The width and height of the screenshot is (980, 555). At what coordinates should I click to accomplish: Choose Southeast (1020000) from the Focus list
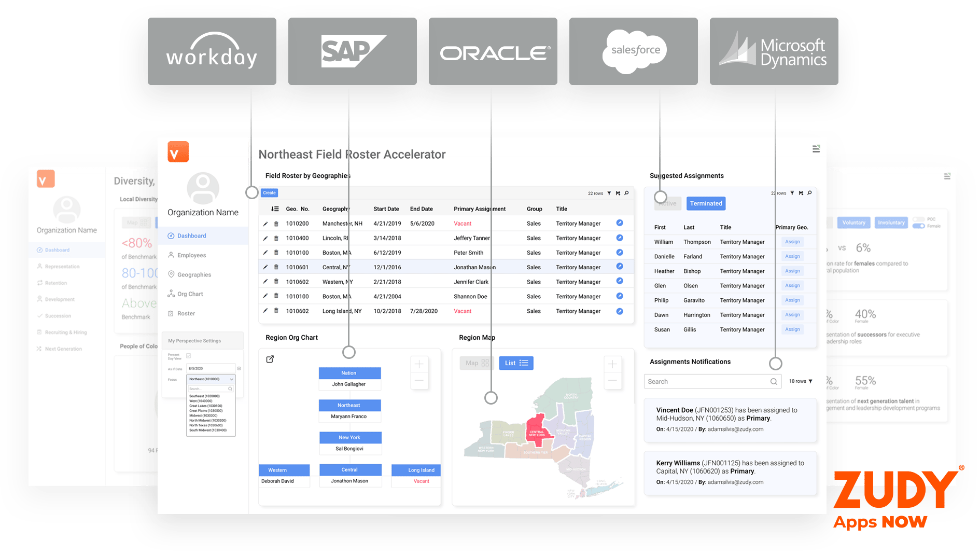point(204,396)
